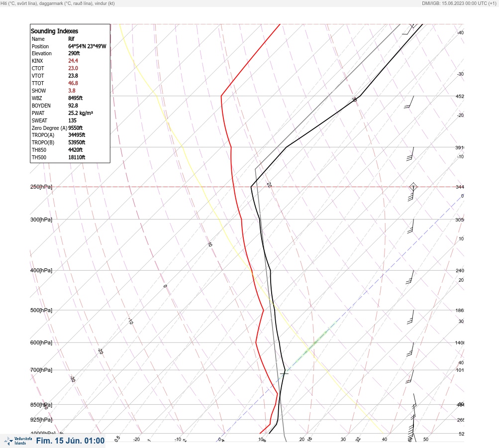The image size is (499, 448).
Task: Select the station name value 'Rif'
Action: [x=71, y=39]
